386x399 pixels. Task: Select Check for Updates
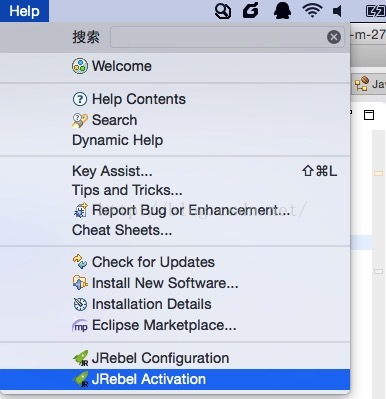click(175, 262)
